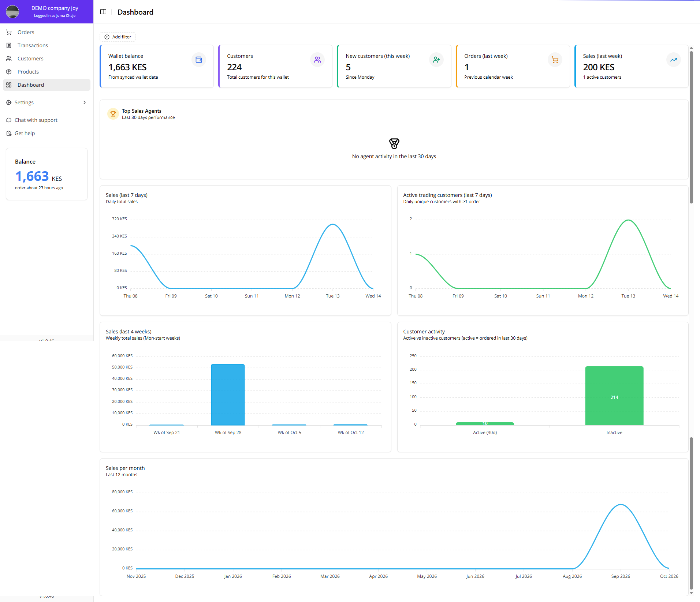Expand the Settings chevron
This screenshot has height=602, width=700.
tap(85, 102)
